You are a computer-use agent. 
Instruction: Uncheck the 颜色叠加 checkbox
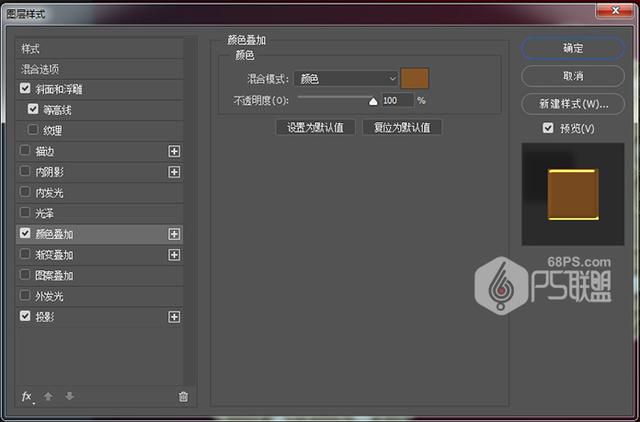coord(25,233)
